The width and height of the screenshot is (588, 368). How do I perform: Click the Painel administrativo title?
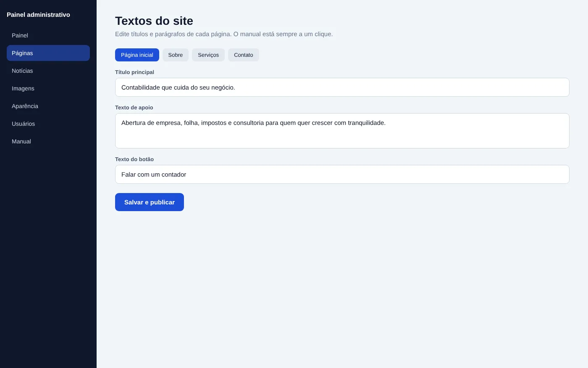[x=38, y=15]
